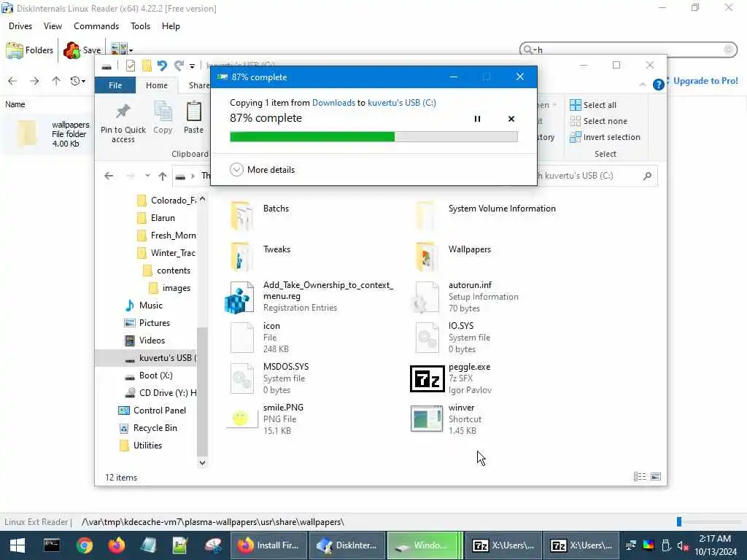Open View menu in Linux Reader
Image resolution: width=747 pixels, height=560 pixels.
53,26
